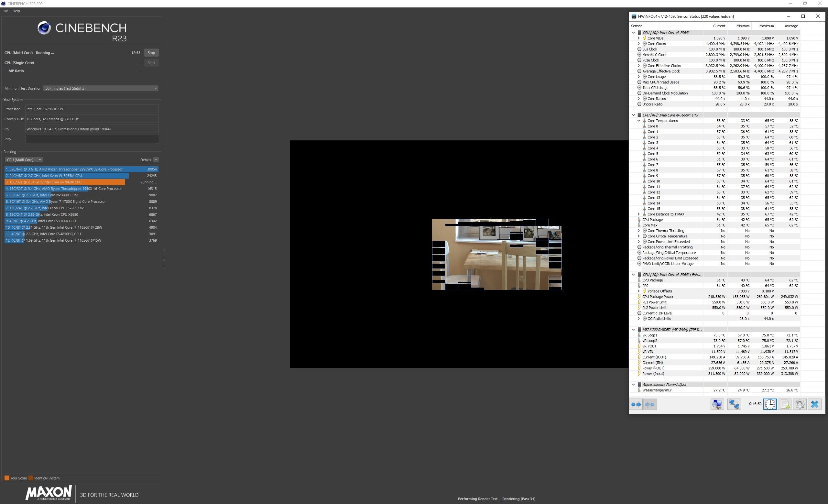Click Aquacomputer PowerAdjust chip icon
This screenshot has width=828, height=504.
(x=639, y=385)
